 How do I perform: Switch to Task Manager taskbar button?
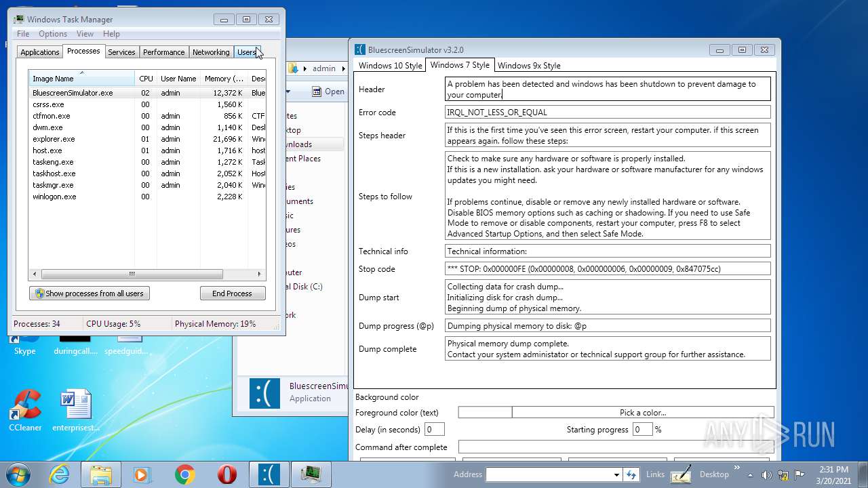(311, 474)
